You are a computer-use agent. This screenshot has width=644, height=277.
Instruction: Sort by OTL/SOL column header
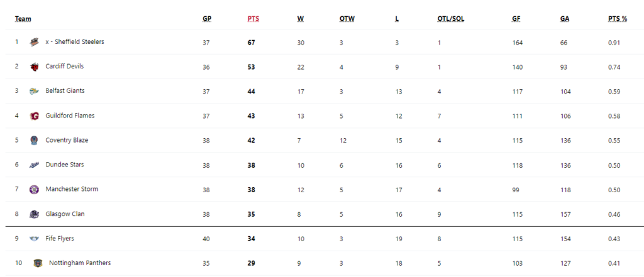451,19
